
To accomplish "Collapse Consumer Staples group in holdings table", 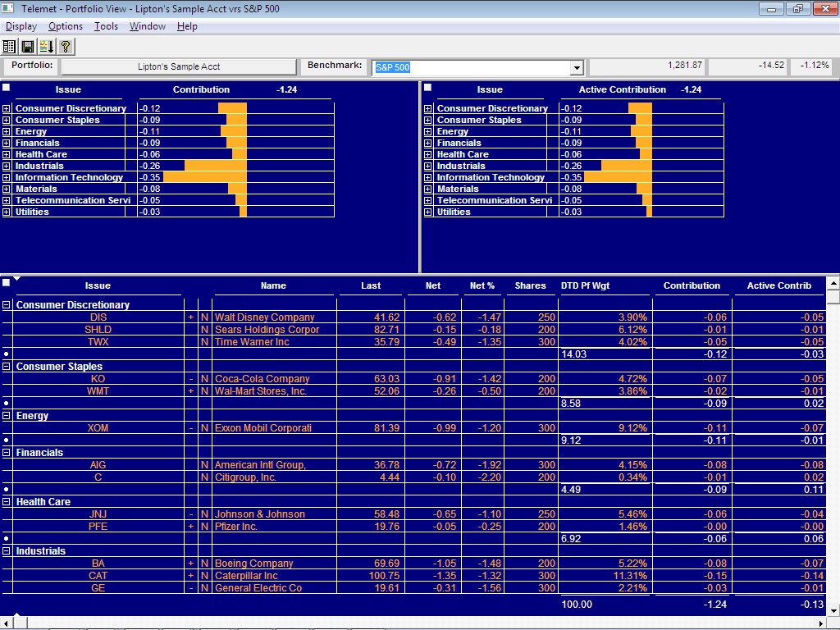I will click(x=6, y=367).
